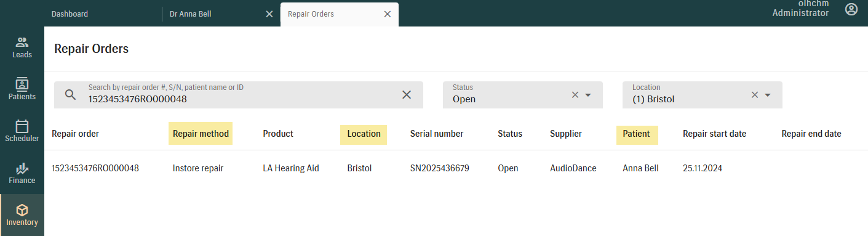Sort by Patient column header
The image size is (868, 236).
[637, 134]
